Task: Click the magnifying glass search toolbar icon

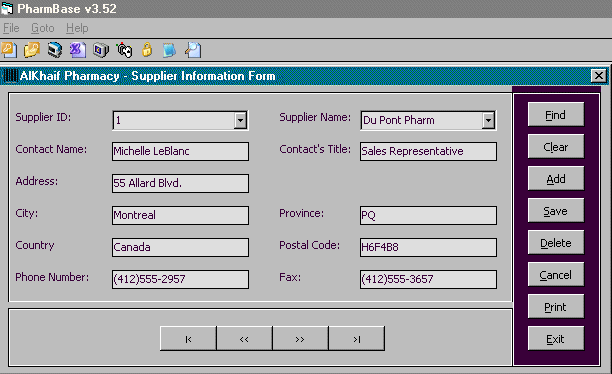Action: [193, 50]
